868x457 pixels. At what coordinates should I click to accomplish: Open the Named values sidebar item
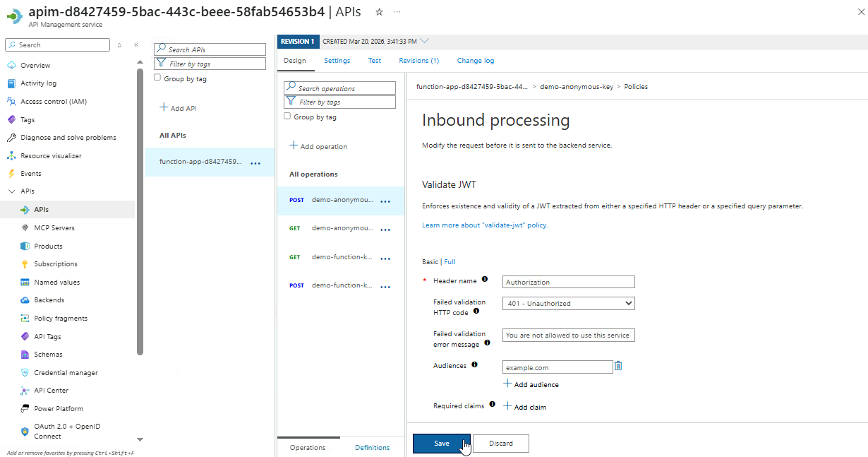(x=56, y=282)
